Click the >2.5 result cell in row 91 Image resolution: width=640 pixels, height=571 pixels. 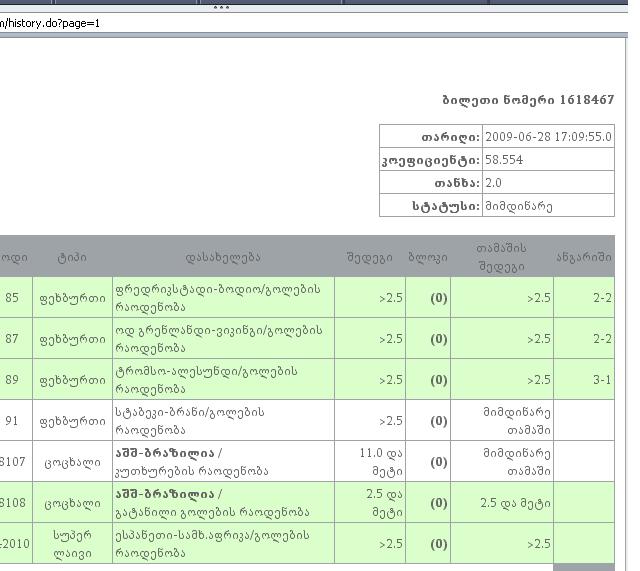(x=370, y=420)
